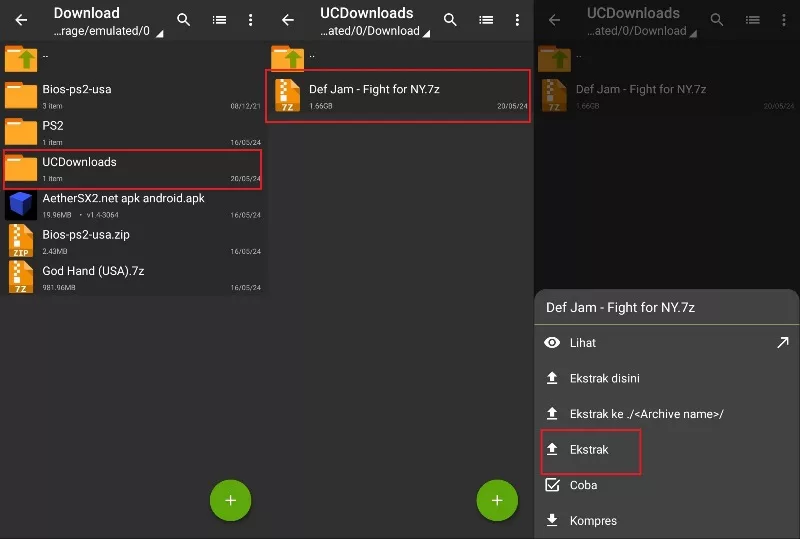The height and width of the screenshot is (539, 800).
Task: Open the Bios-ps2-usa folder
Action: [x=133, y=95]
